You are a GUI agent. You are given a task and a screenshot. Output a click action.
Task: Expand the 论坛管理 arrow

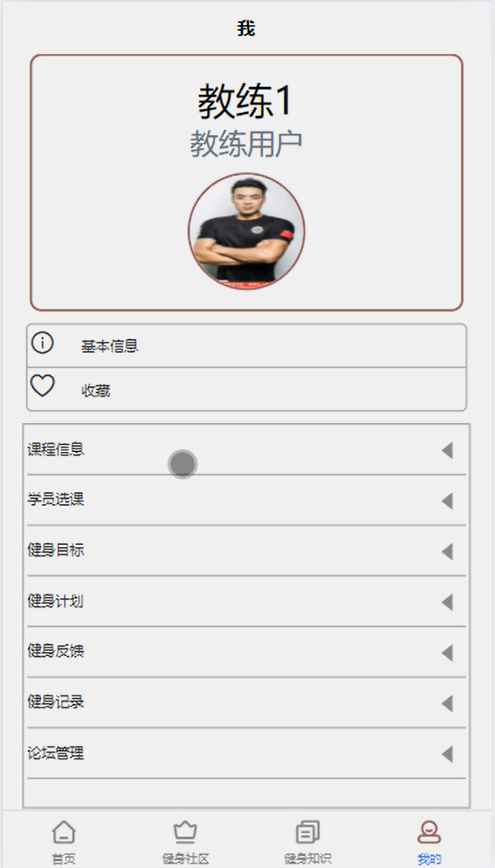click(x=447, y=754)
